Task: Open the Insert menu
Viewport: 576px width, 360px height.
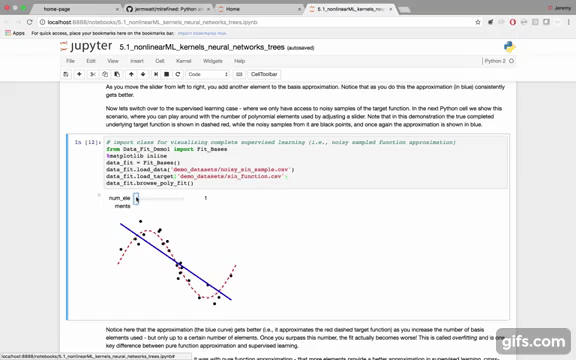Action: point(137,61)
